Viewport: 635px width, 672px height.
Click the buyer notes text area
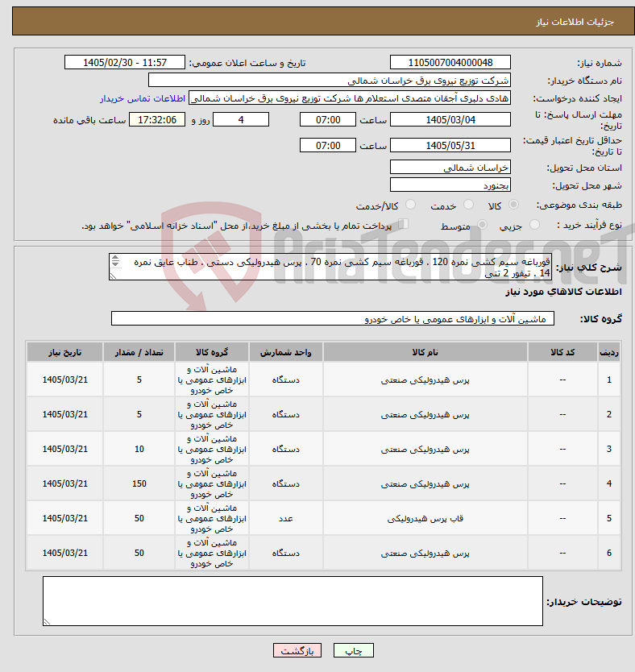(293, 601)
